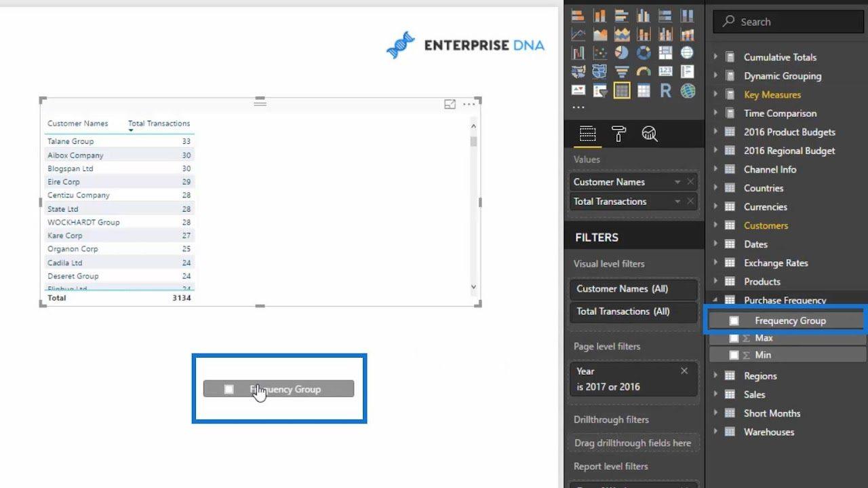Viewport: 868px width, 488px height.
Task: Check the Max field checkbox
Action: 734,338
